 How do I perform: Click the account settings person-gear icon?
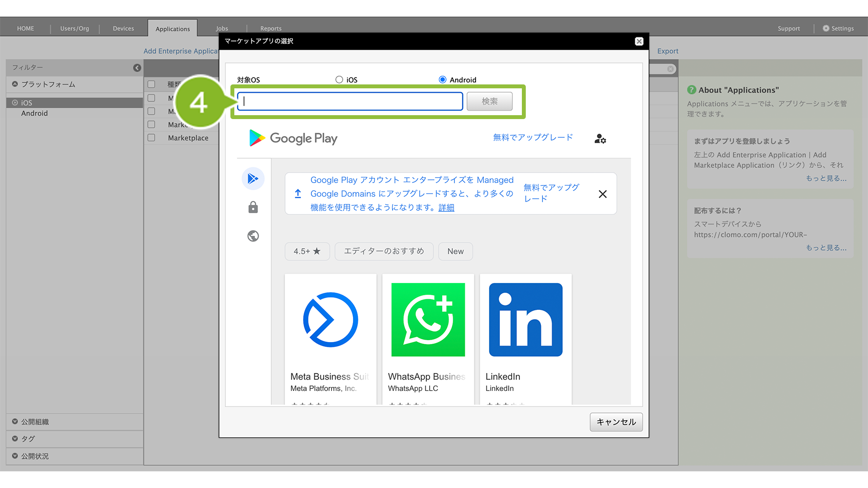point(600,139)
